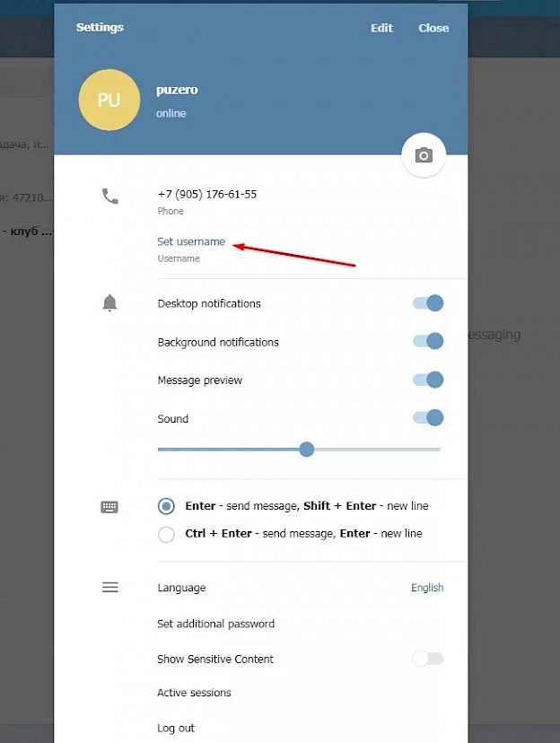560x743 pixels.
Task: Turn off the Message preview switch
Action: [x=428, y=380]
